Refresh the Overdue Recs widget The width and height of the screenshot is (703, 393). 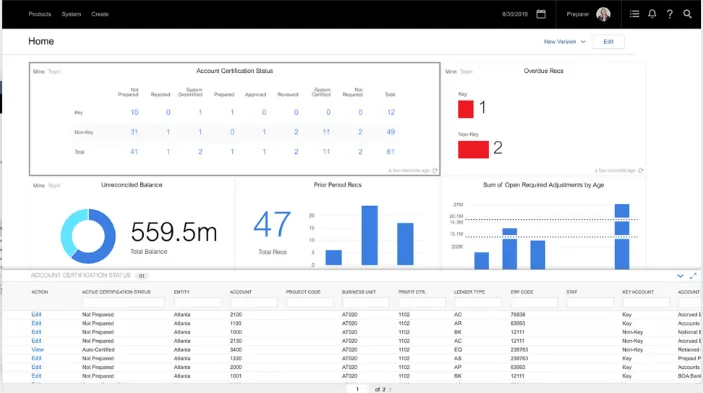(x=641, y=170)
